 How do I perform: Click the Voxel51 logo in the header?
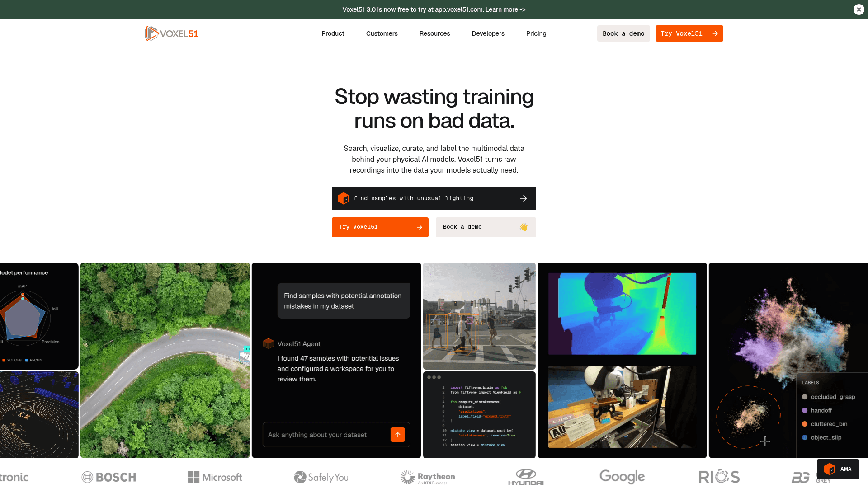coord(171,33)
